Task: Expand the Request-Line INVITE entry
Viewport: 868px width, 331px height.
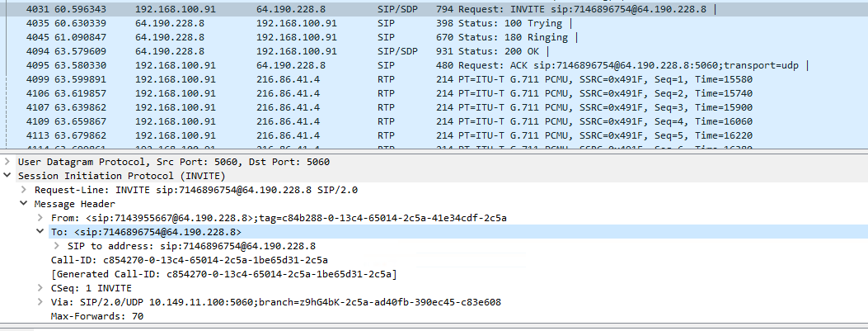Action: click(24, 190)
